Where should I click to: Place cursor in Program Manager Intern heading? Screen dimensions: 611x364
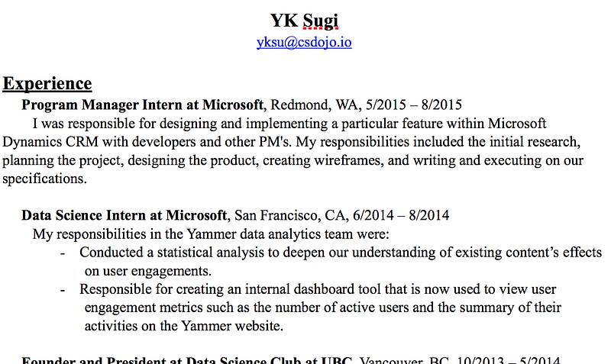tap(143, 105)
